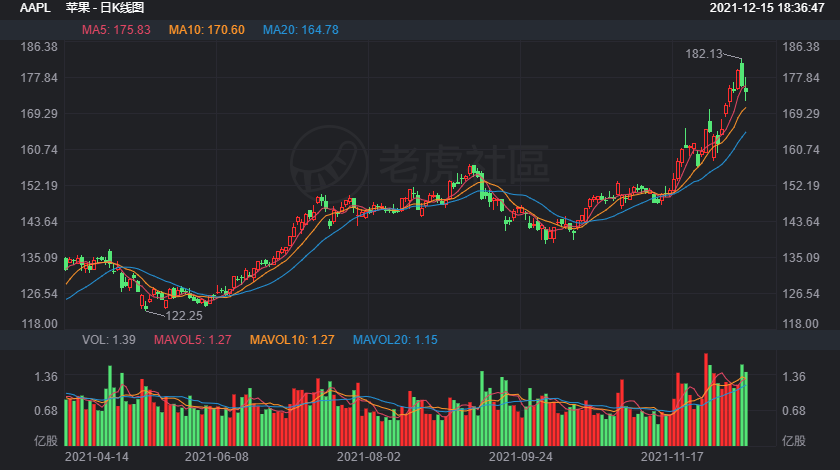Click the VOL: 1.39 volume label

point(109,340)
